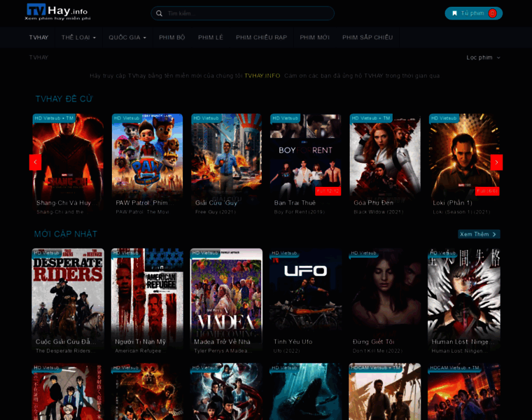Click the PAW Patrol: Phim title text
532x420 pixels.
click(144, 203)
